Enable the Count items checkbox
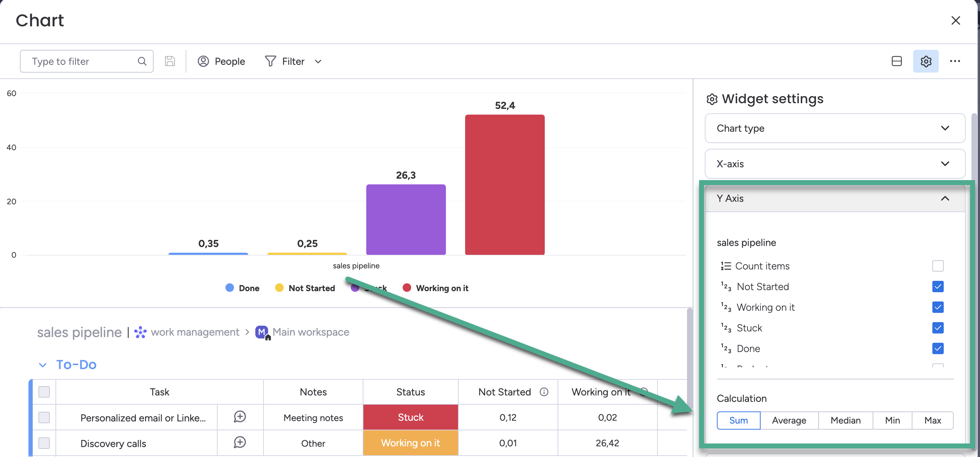Screen dimensions: 980x457 pyautogui.click(x=937, y=266)
